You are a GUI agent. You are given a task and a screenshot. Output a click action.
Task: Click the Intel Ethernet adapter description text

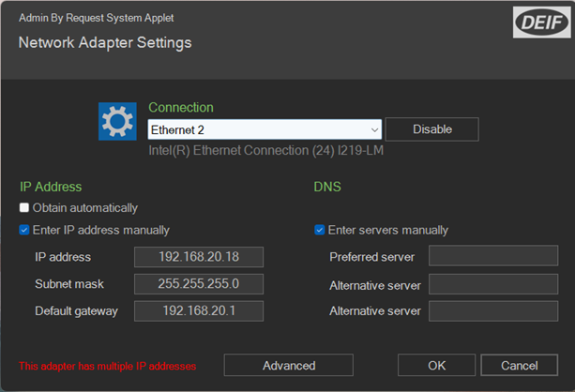267,150
